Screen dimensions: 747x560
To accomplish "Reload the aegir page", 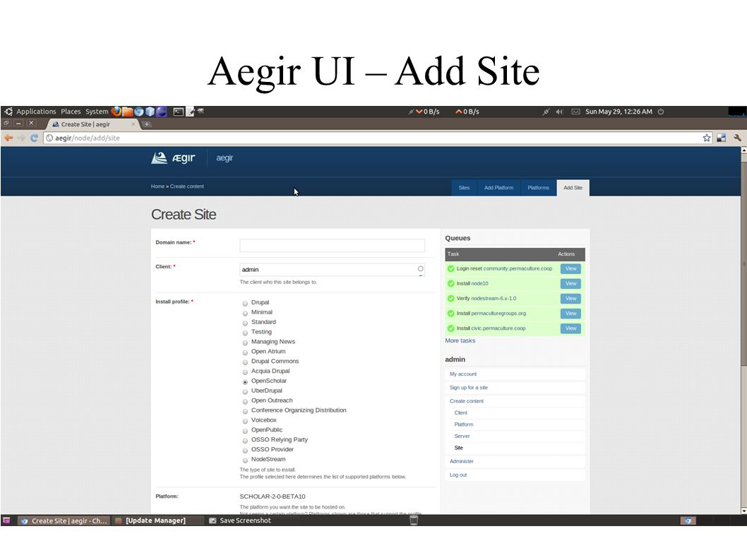I will coord(34,138).
